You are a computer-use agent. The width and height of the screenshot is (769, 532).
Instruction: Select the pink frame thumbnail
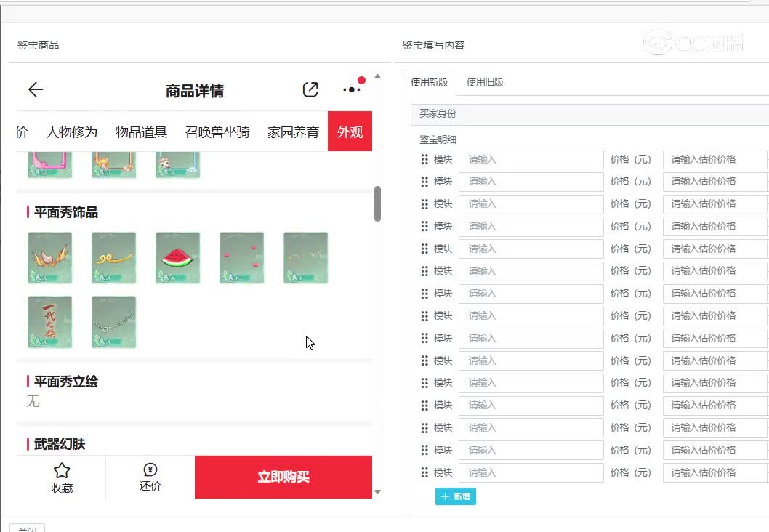tap(50, 165)
